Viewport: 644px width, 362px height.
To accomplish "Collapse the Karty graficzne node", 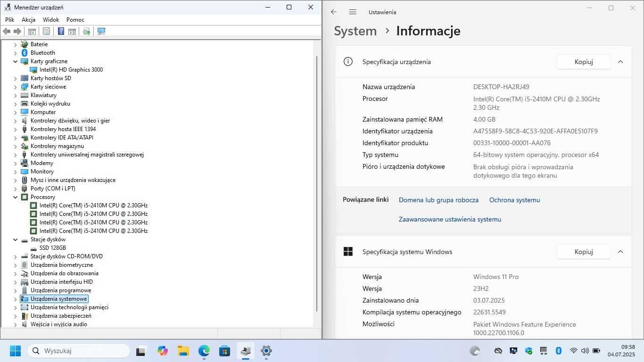I will click(15, 61).
